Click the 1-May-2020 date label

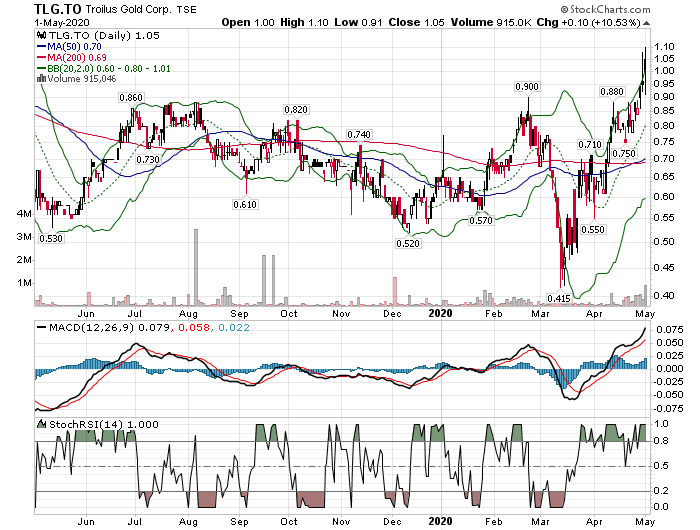pos(62,23)
